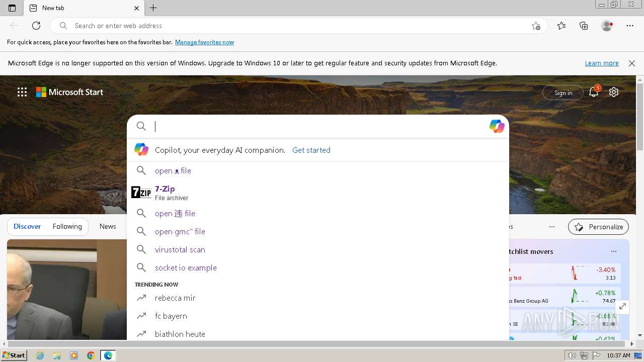Select trending search biathlon heute
The height and width of the screenshot is (362, 644).
click(318, 334)
